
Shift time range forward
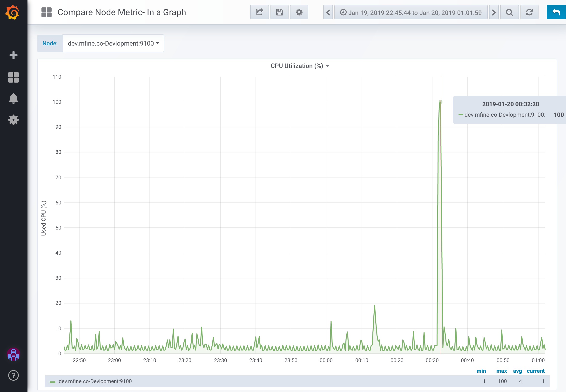tap(493, 12)
